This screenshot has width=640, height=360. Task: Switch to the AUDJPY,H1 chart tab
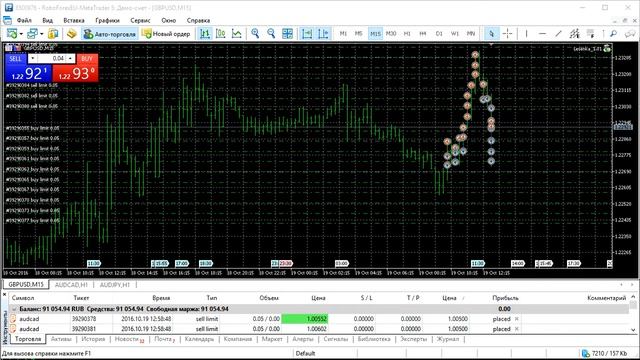[115, 284]
